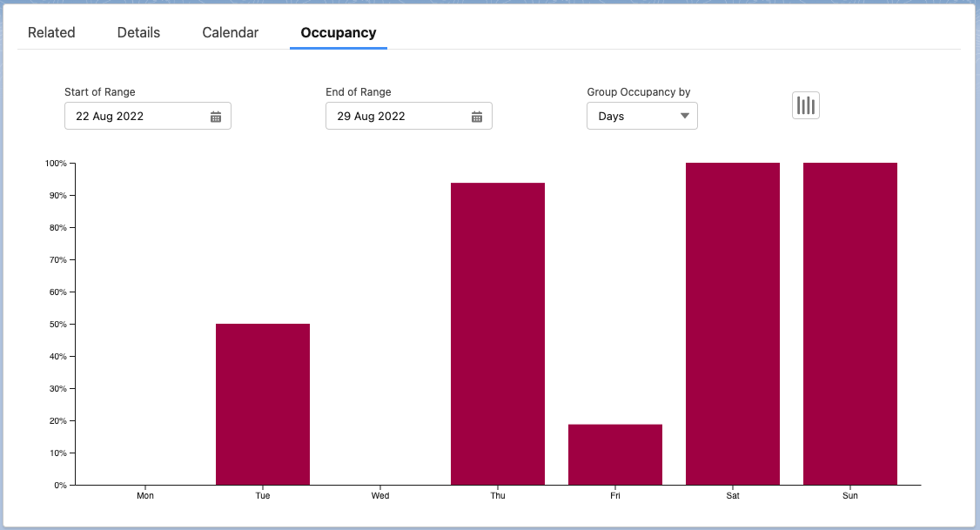Click the Tuesday occupancy bar
Screen dimensions: 980x530
coord(263,404)
